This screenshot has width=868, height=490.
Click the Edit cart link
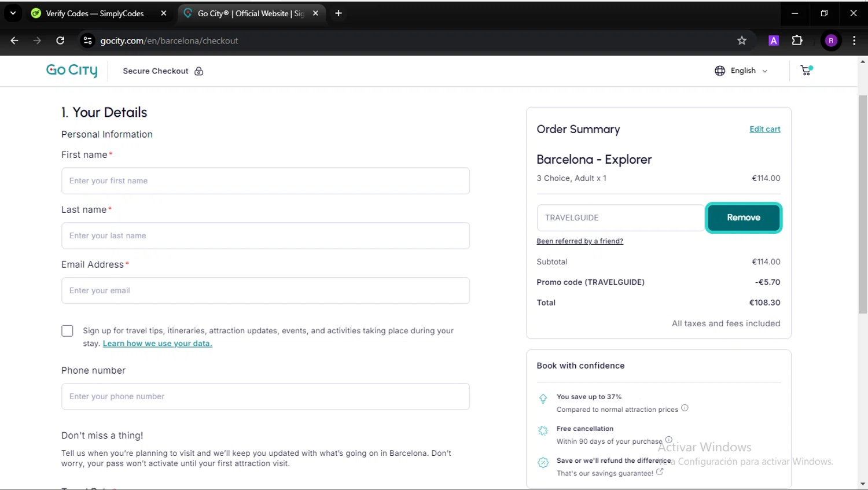click(x=764, y=129)
